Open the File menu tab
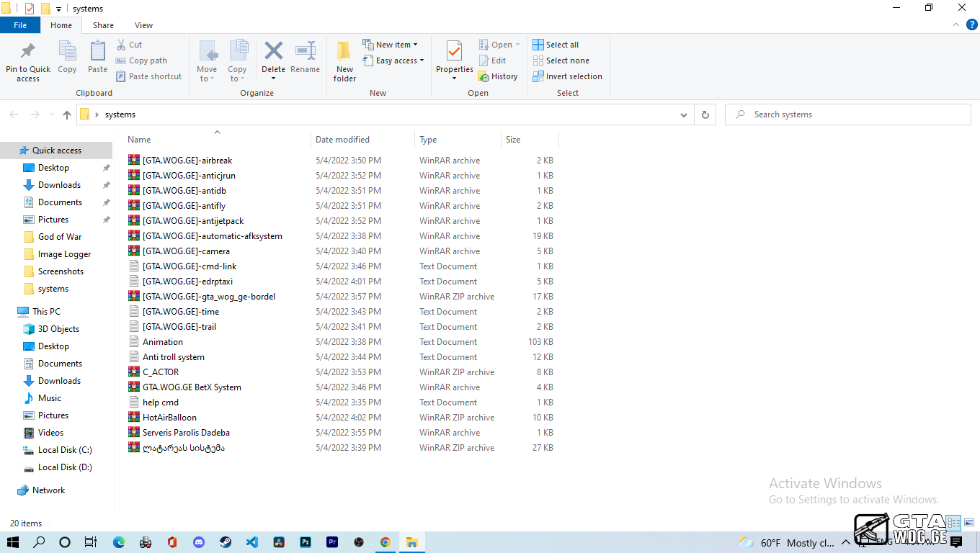 [20, 25]
